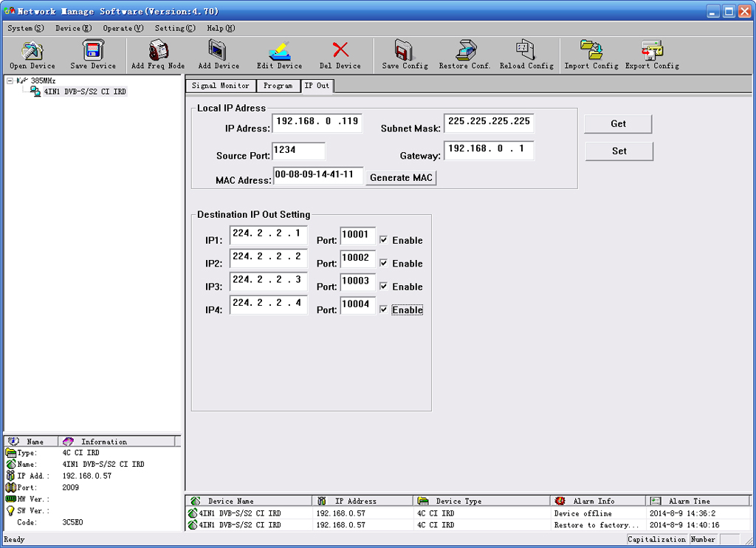The width and height of the screenshot is (756, 548).
Task: Click the Set button
Action: pyautogui.click(x=619, y=151)
